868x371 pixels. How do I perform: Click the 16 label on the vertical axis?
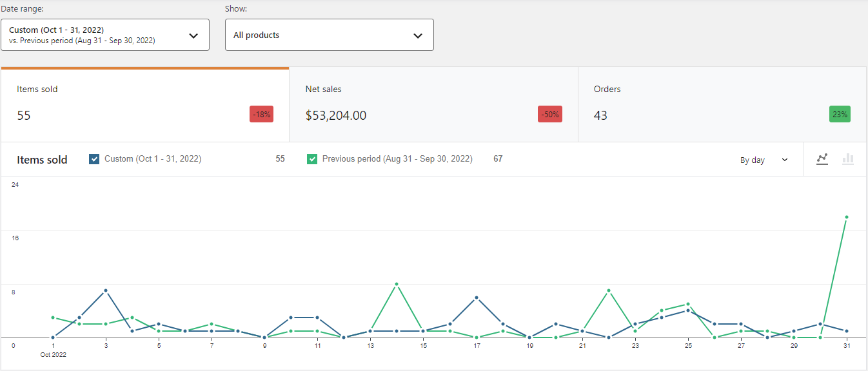[15, 238]
